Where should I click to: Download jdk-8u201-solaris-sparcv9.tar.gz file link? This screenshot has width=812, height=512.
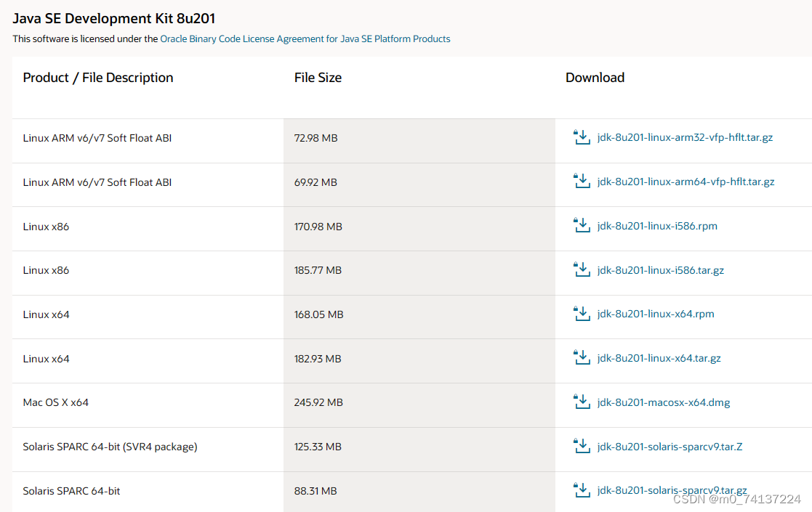tap(672, 490)
